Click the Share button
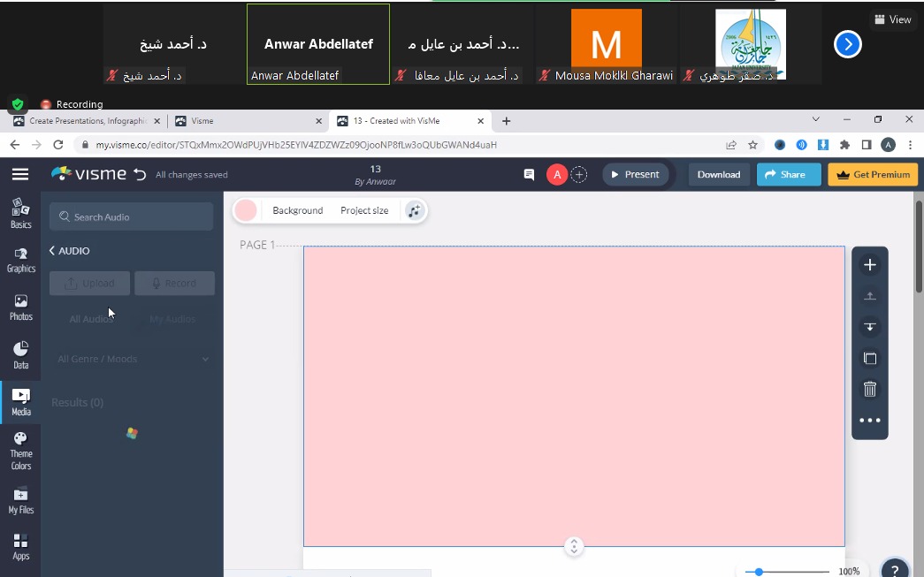This screenshot has width=924, height=577. [x=789, y=175]
